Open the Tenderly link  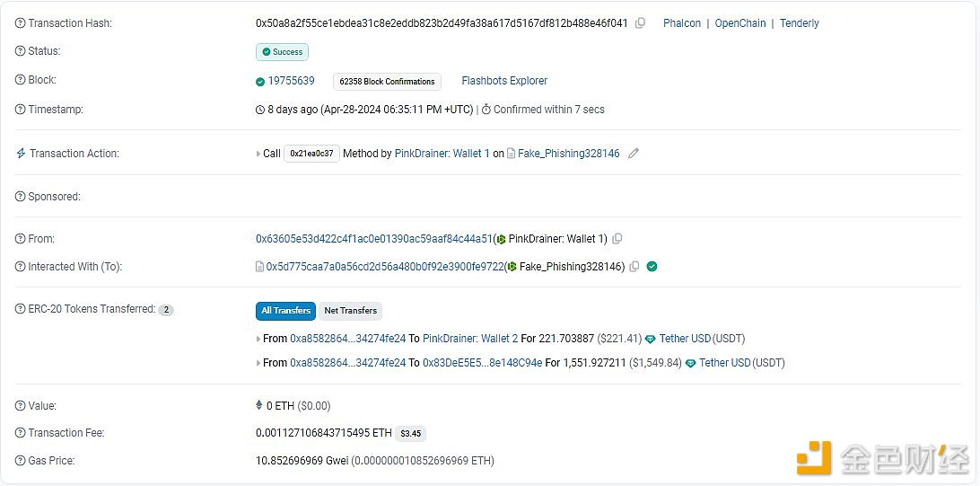tap(799, 23)
